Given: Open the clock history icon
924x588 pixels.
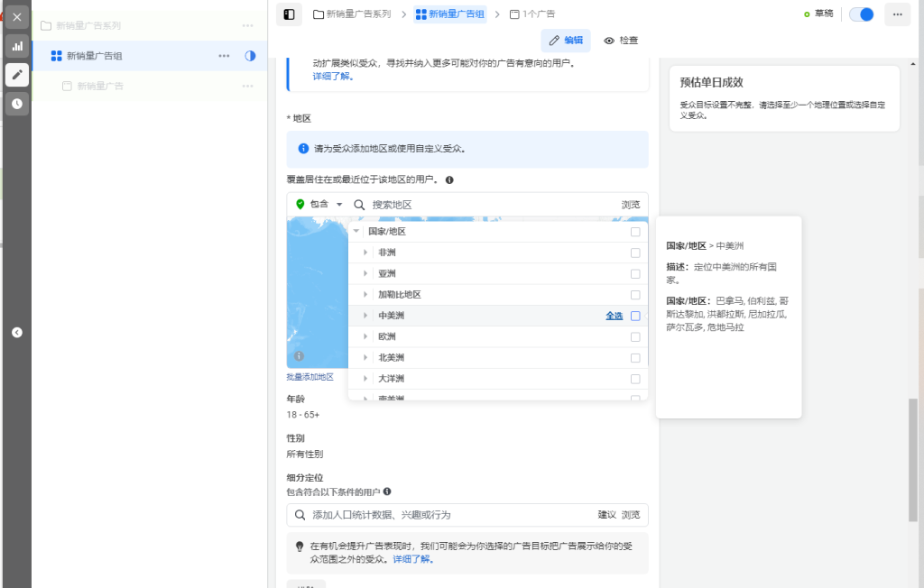Looking at the screenshot, I should click(17, 104).
